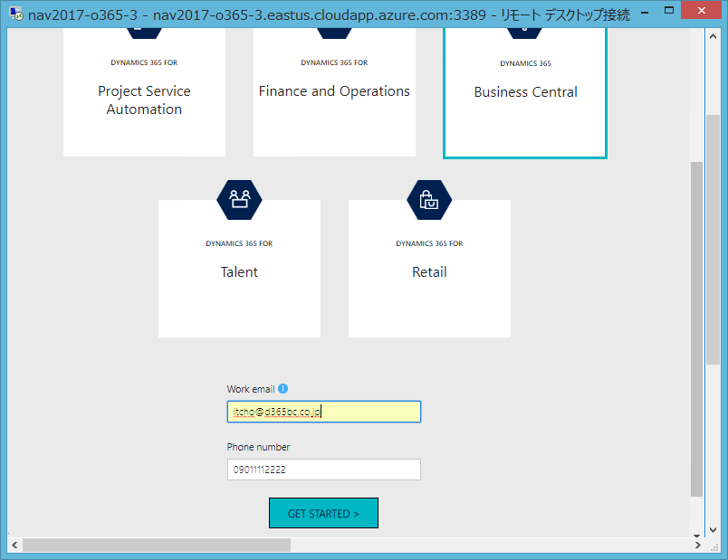Focus the Phone number input field
The width and height of the screenshot is (728, 560).
324,470
